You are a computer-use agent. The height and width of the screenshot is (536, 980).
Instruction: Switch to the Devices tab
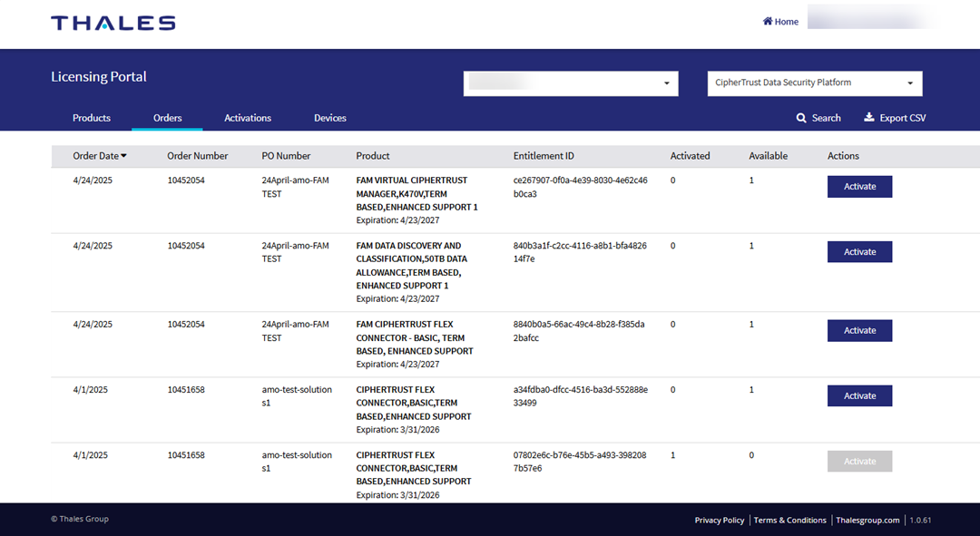[329, 117]
